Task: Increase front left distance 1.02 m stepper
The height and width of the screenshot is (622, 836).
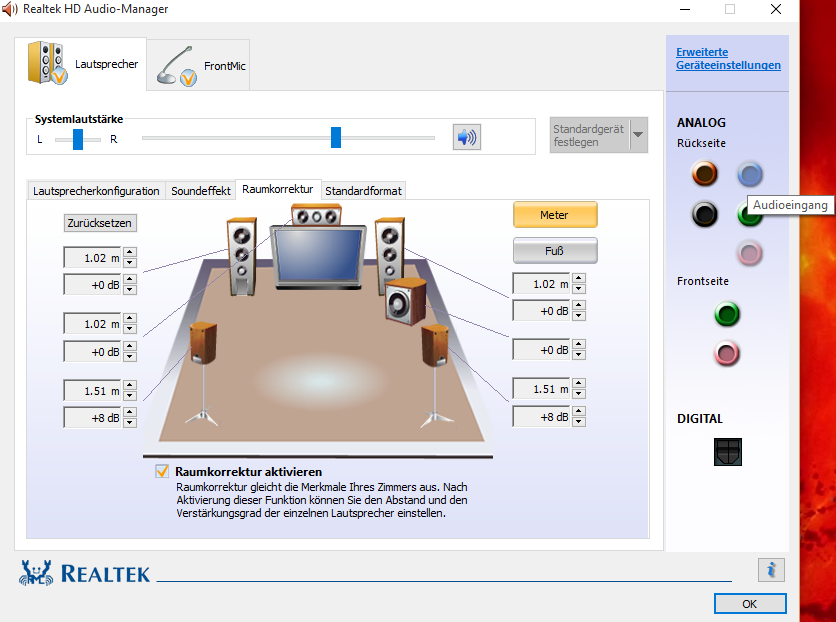Action: 130,252
